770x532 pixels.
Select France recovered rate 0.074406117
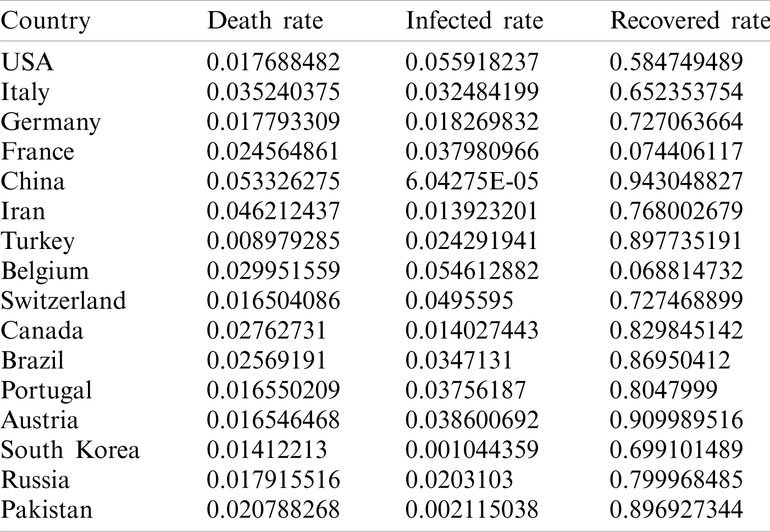point(676,152)
